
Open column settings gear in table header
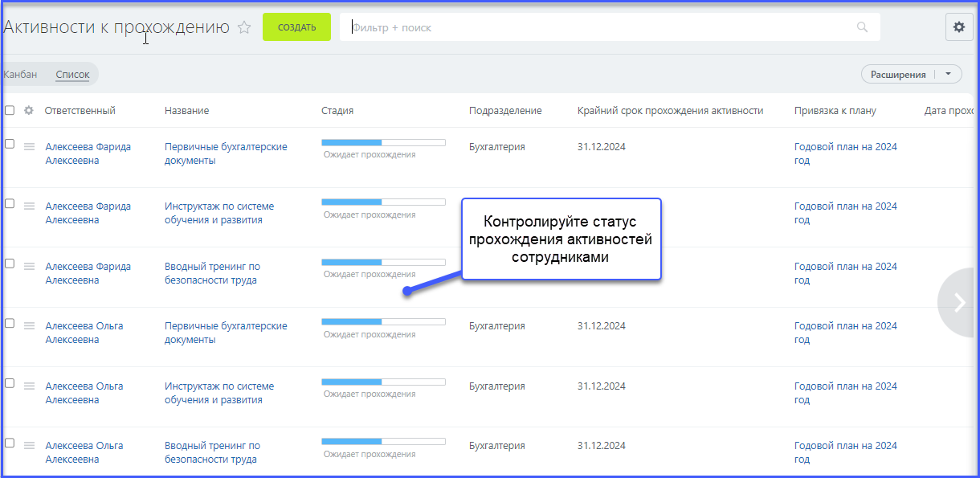[29, 111]
